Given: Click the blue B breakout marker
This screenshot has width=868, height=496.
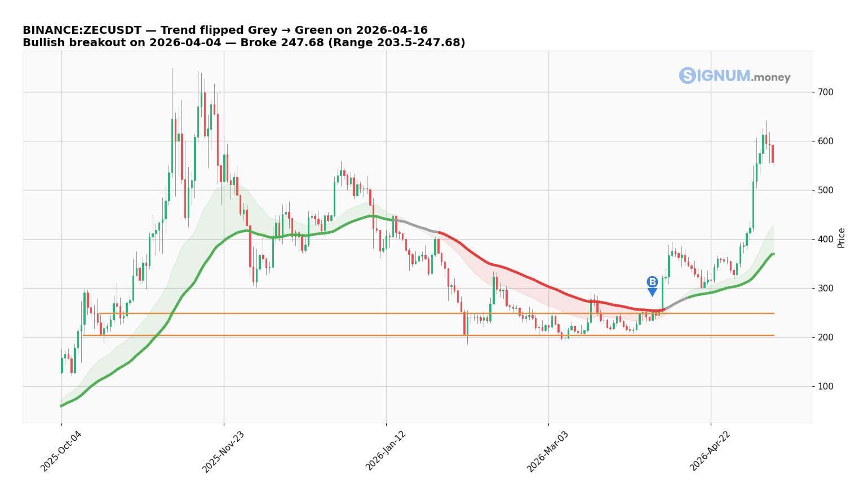Looking at the screenshot, I should pyautogui.click(x=652, y=286).
